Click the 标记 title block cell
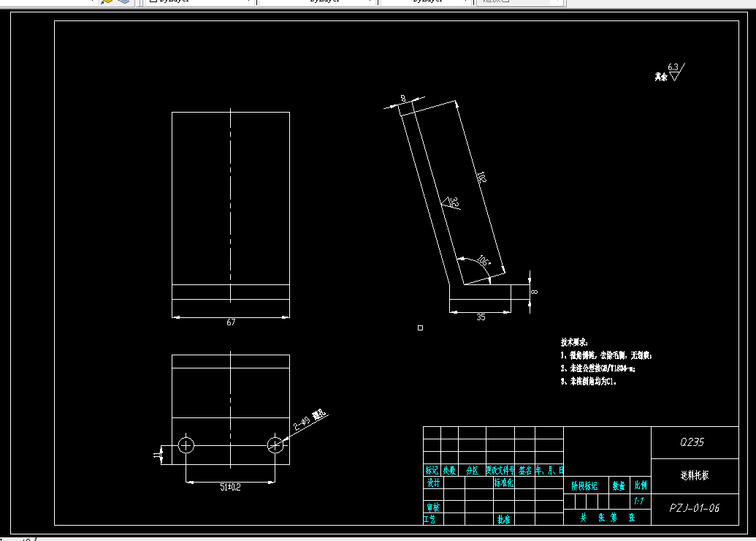 coord(432,469)
